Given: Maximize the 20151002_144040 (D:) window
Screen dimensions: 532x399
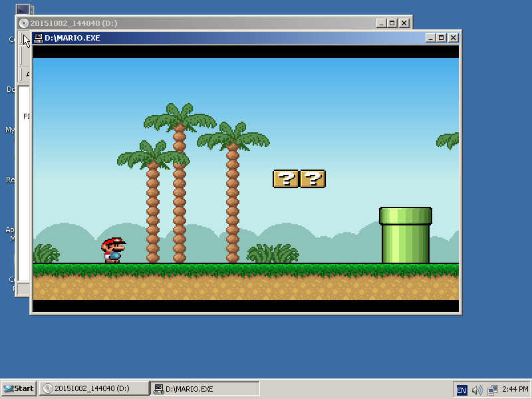Looking at the screenshot, I should pos(392,23).
